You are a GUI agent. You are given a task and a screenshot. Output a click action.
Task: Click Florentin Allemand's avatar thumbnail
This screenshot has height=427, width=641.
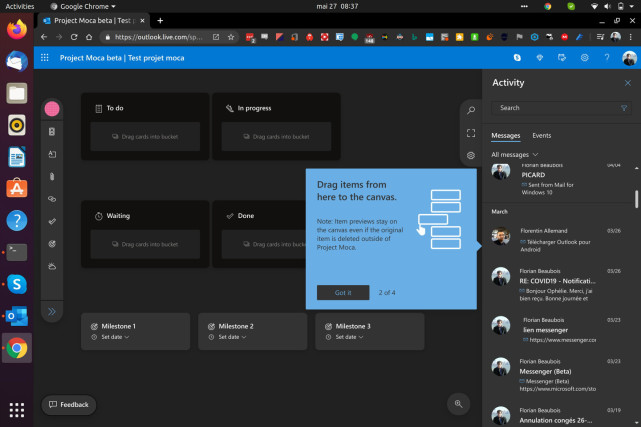click(x=501, y=236)
